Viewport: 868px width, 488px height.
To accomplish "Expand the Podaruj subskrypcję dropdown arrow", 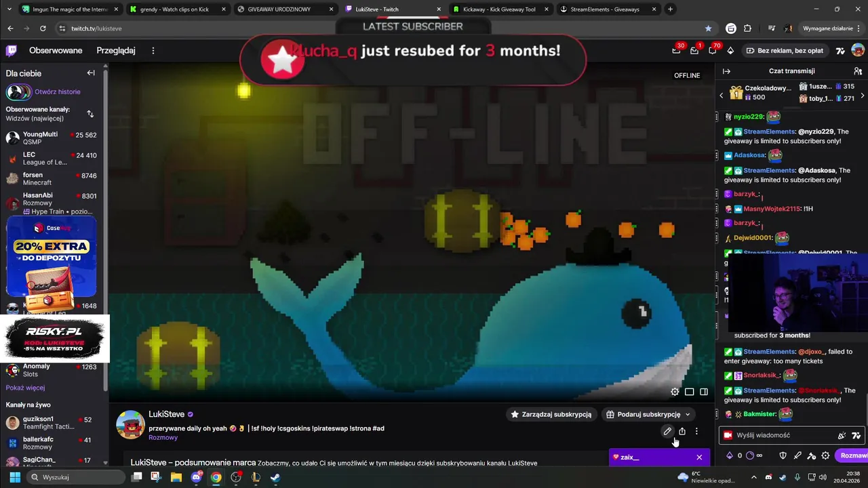I will [x=688, y=415].
